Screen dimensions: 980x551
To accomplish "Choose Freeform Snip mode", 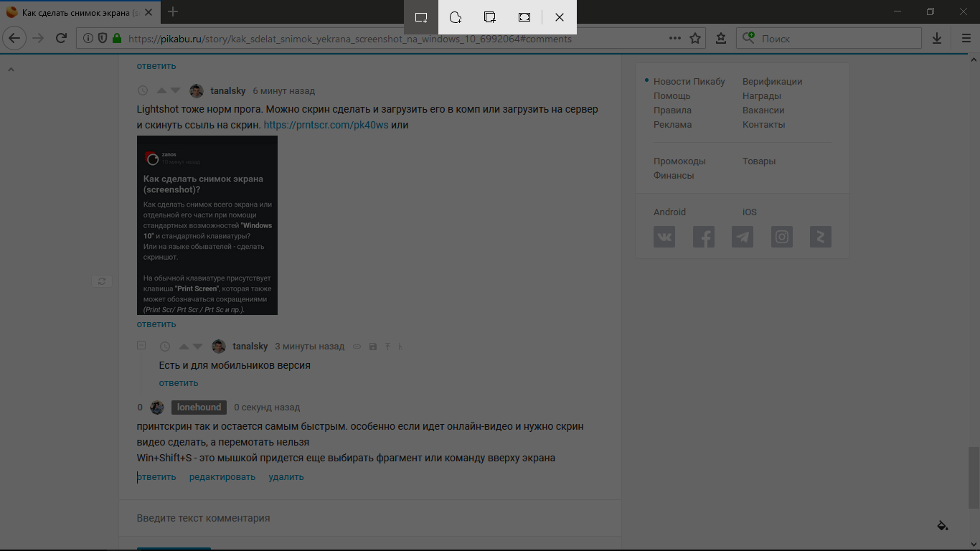I will point(456,17).
